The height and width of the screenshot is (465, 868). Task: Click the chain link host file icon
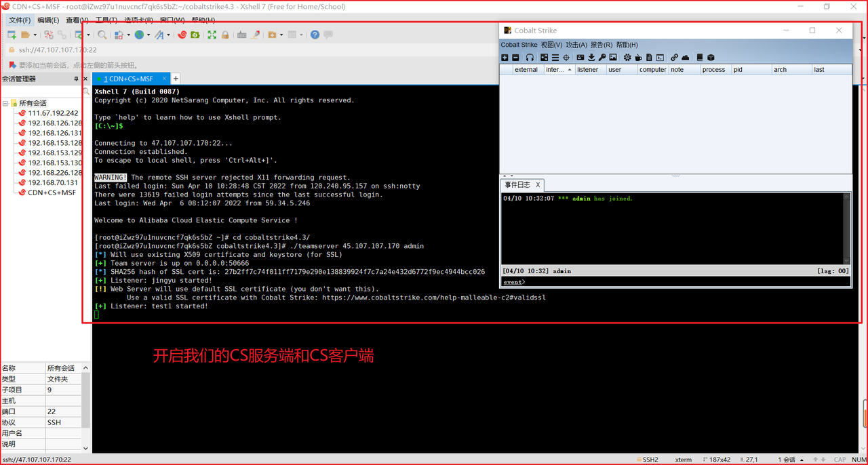[675, 58]
